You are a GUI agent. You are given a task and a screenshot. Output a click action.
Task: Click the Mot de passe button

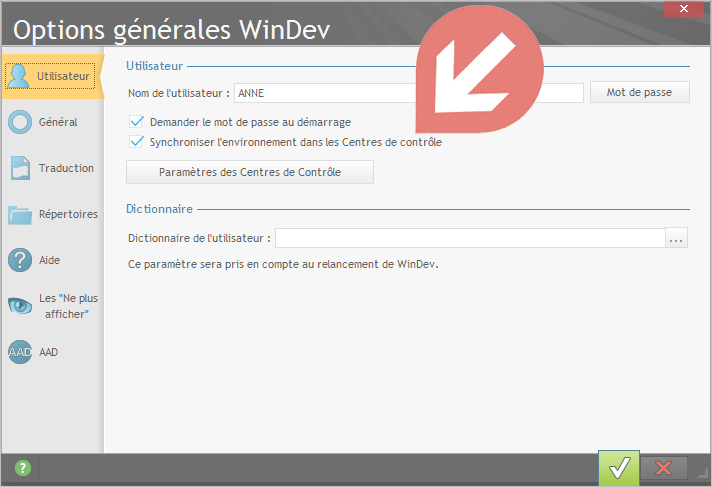(640, 92)
